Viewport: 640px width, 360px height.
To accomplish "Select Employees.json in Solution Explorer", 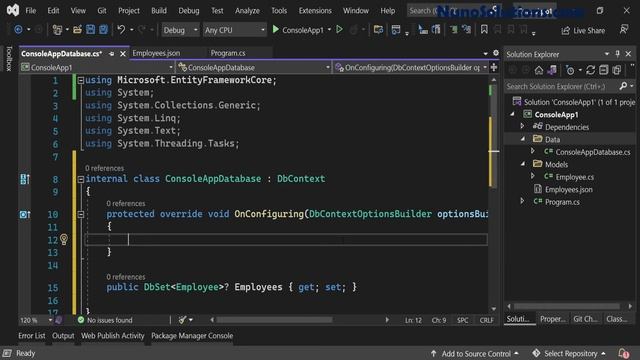I will (569, 189).
